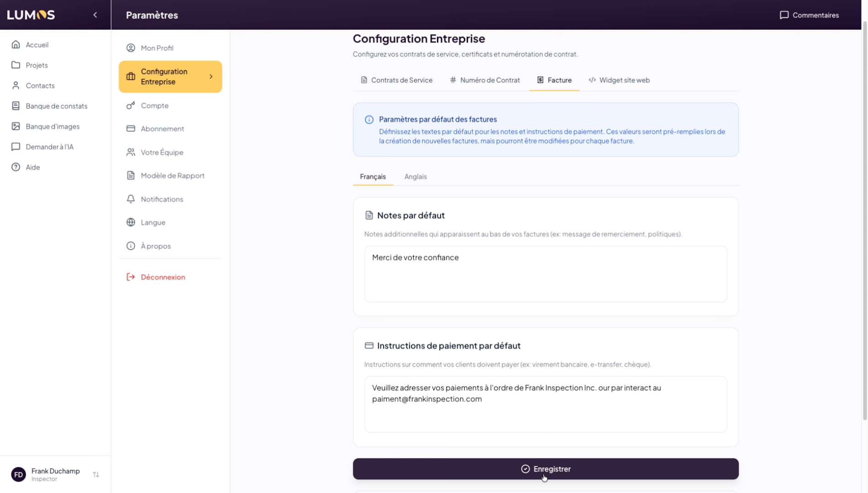Click the Accueil home icon
The image size is (868, 493).
point(16,45)
